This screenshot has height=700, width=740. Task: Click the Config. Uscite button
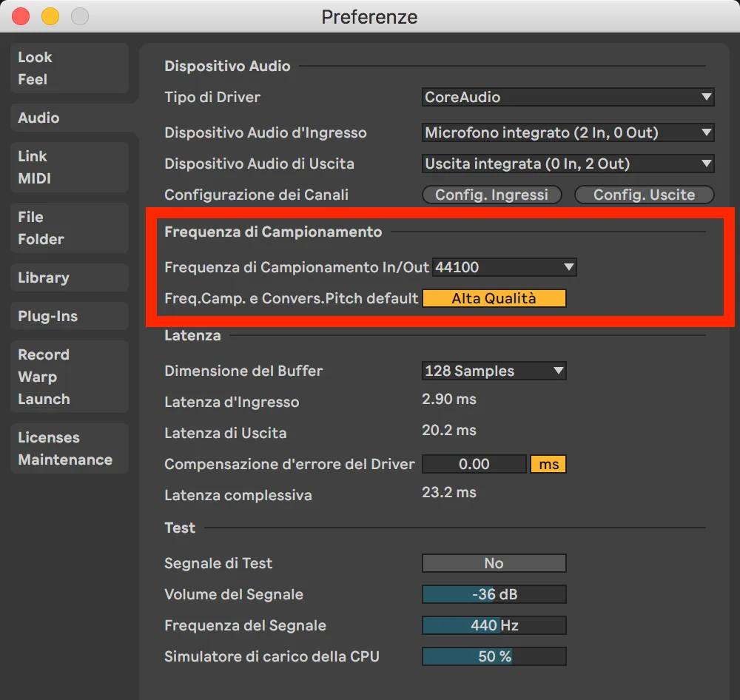[645, 195]
